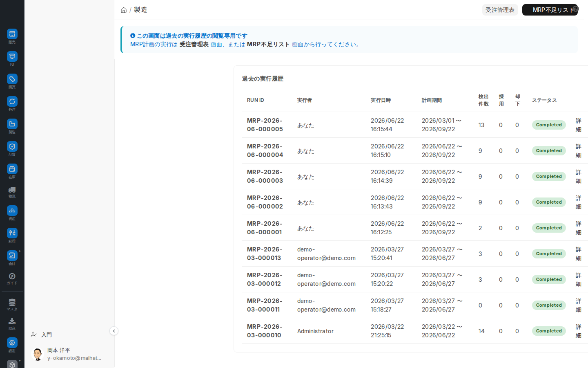The height and width of the screenshot is (368, 588).
Task: Open the 物流 logistics truck icon
Action: click(x=12, y=190)
